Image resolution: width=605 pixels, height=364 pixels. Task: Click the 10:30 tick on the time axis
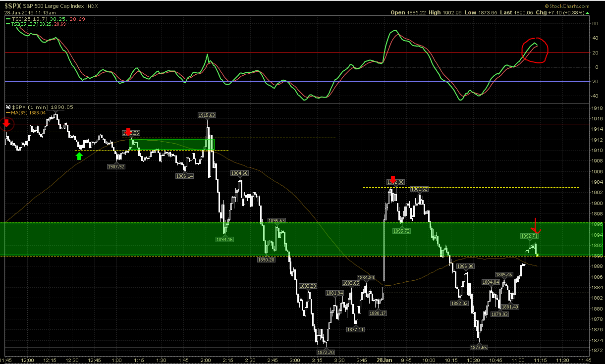473,360
